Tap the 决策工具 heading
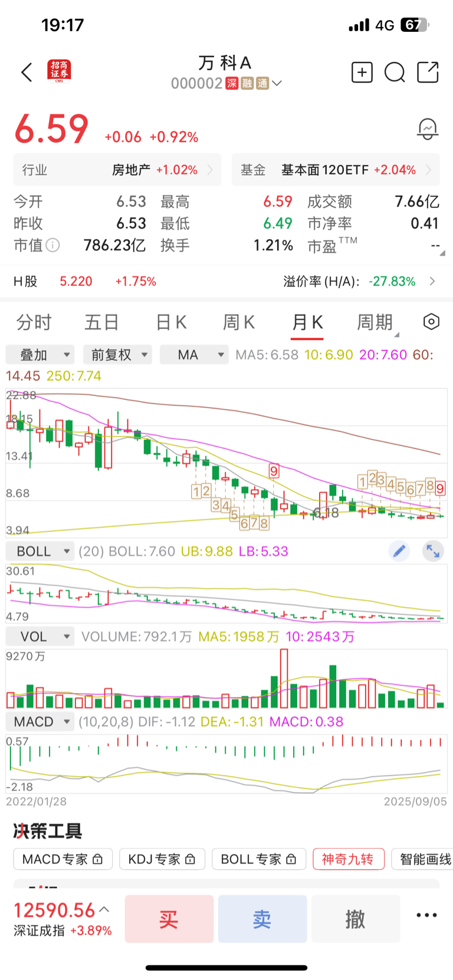The width and height of the screenshot is (453, 980). point(48,831)
